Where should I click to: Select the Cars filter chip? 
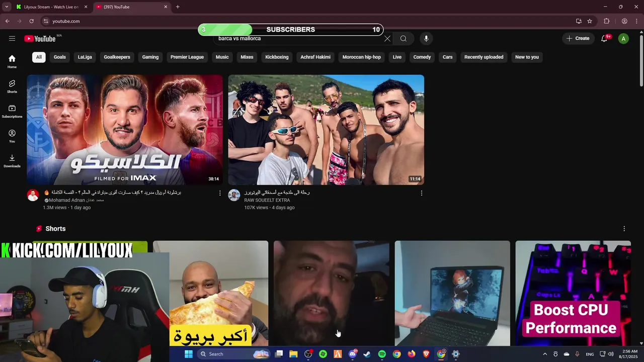click(x=448, y=57)
